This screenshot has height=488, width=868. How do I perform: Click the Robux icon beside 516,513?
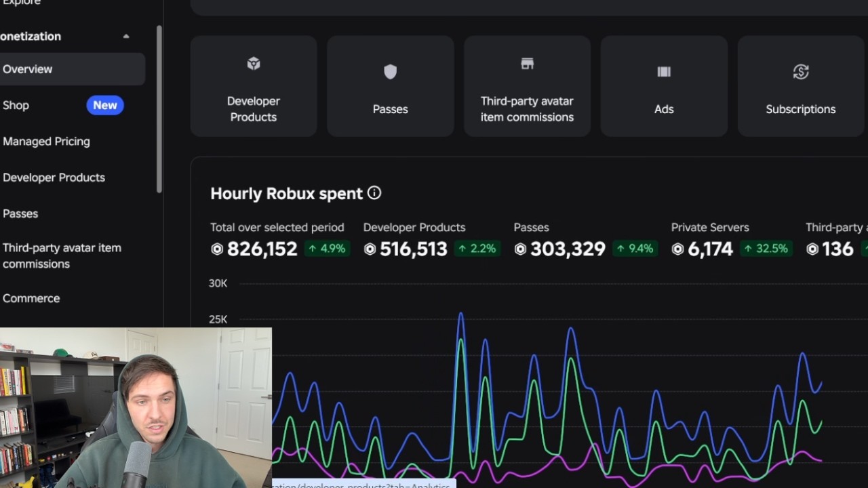pyautogui.click(x=370, y=249)
